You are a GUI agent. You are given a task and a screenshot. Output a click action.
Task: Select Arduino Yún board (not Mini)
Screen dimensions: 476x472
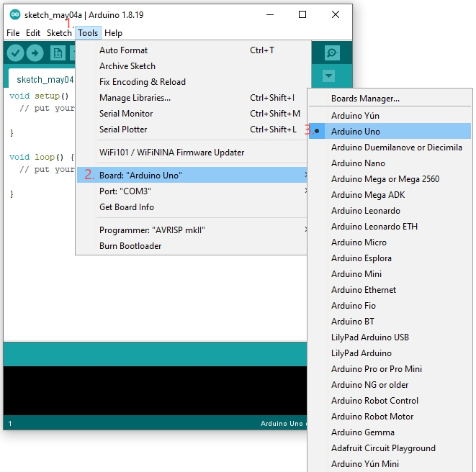(x=390, y=116)
